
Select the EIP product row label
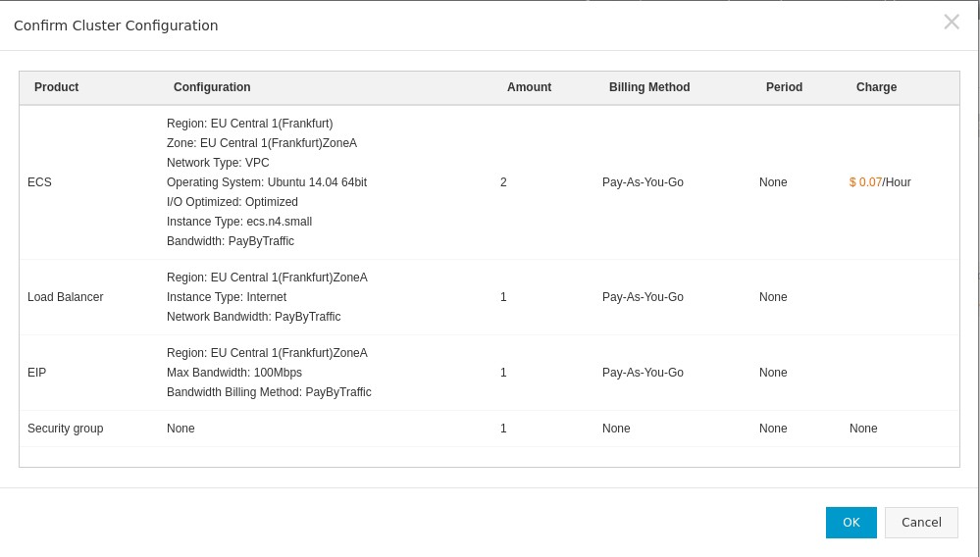pos(36,373)
